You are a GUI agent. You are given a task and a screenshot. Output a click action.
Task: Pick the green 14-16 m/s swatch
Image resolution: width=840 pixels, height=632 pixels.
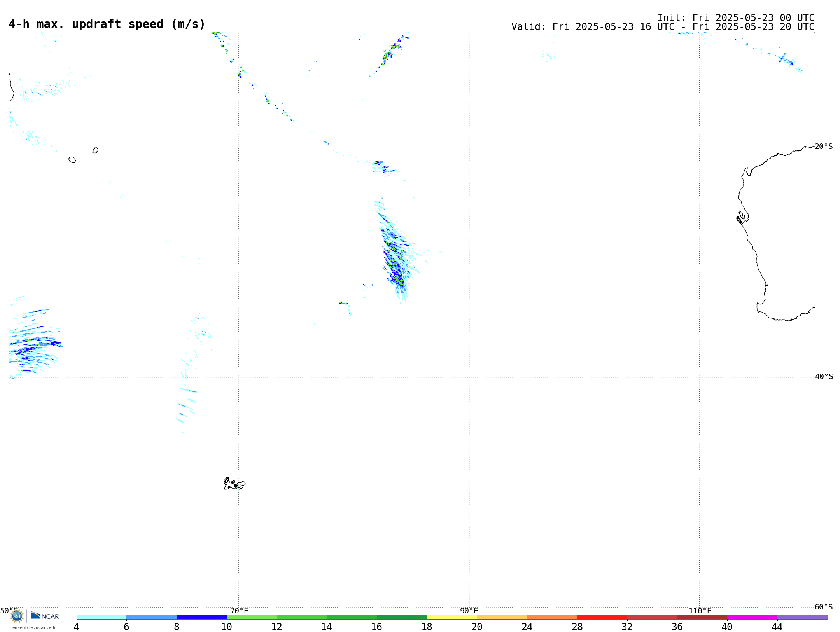352,617
